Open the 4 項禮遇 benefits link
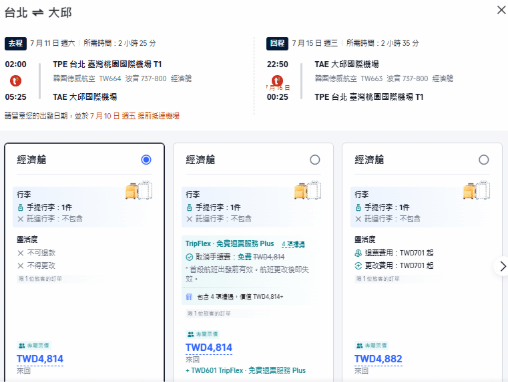The image size is (508, 382). pyautogui.click(x=293, y=244)
